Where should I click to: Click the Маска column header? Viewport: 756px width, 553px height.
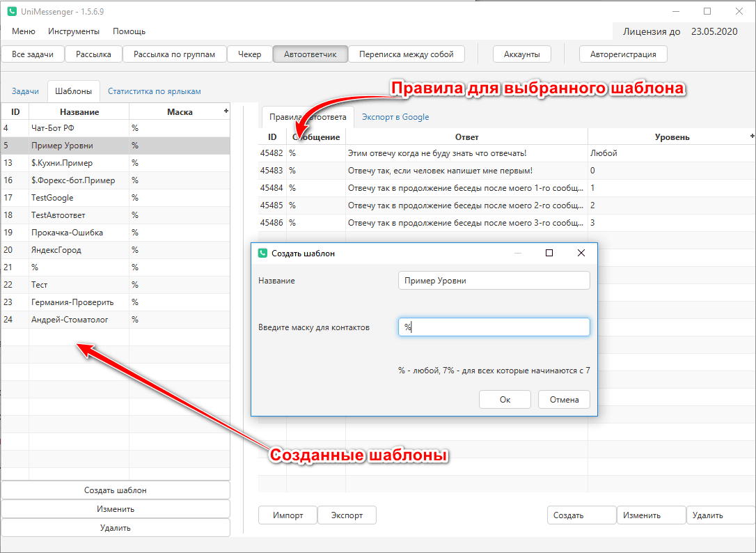tap(180, 111)
